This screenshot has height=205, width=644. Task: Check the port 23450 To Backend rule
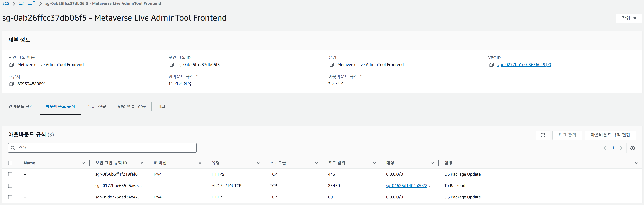pyautogui.click(x=10, y=186)
